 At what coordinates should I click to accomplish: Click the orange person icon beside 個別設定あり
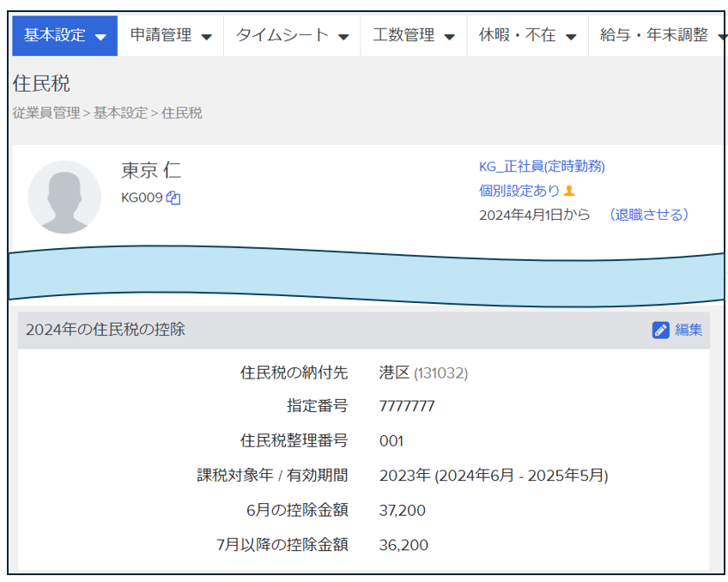[569, 191]
